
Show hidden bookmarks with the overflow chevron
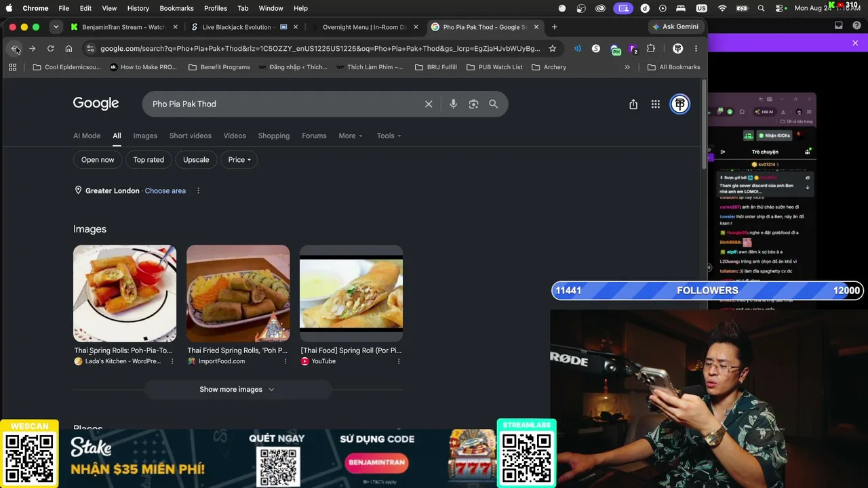627,67
